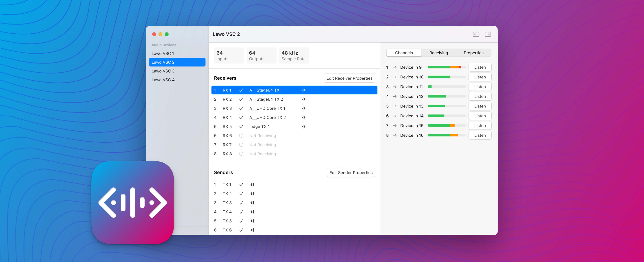Select the TX 6 sender label
This screenshot has height=262, width=644.
point(227,230)
